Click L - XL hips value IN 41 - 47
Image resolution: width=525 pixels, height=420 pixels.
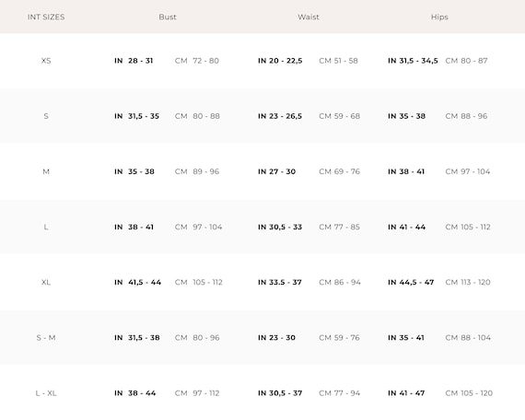406,393
